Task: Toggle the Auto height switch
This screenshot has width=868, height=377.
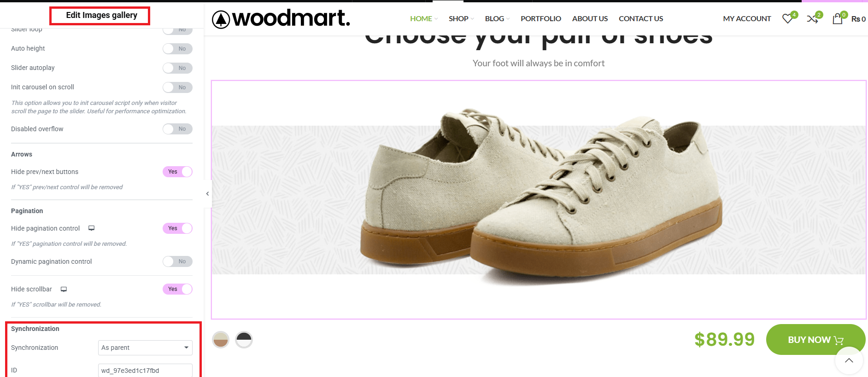Action: tap(177, 49)
